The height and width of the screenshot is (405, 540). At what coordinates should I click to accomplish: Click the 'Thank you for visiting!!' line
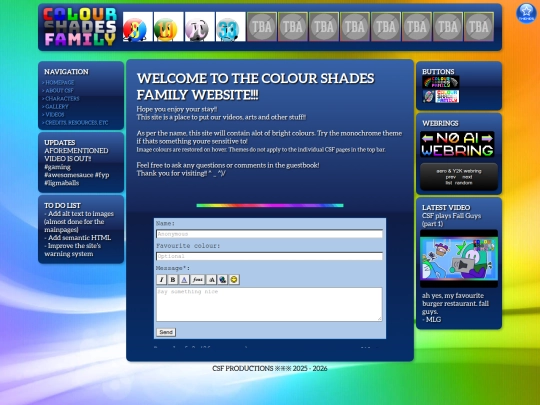181,173
